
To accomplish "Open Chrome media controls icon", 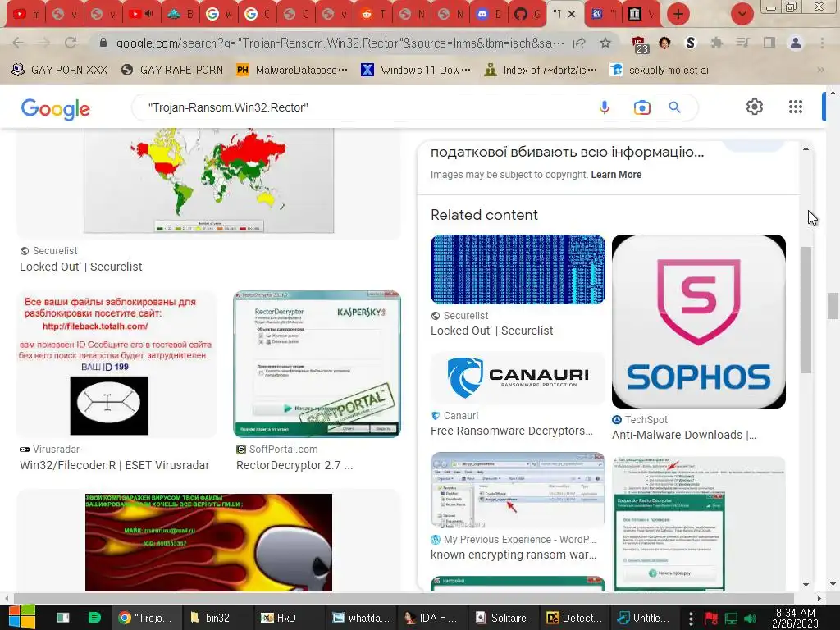I will [x=742, y=43].
